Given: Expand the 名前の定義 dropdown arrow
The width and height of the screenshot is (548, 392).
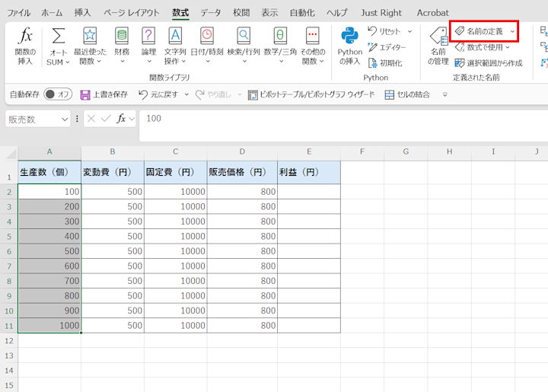Looking at the screenshot, I should 512,31.
